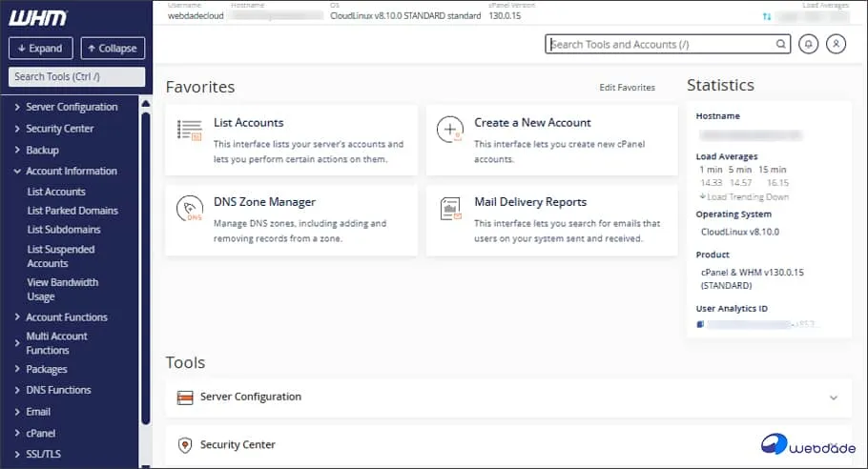Click the Edit Favorites link

pyautogui.click(x=627, y=88)
